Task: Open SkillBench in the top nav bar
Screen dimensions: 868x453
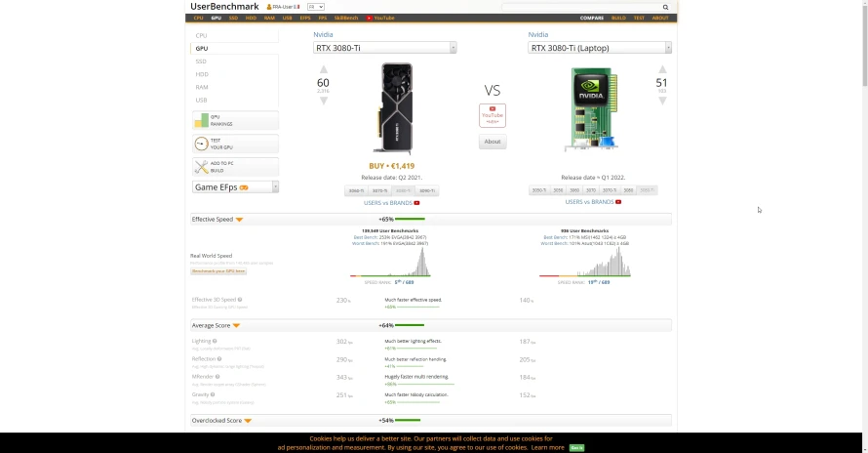Action: pyautogui.click(x=346, y=18)
